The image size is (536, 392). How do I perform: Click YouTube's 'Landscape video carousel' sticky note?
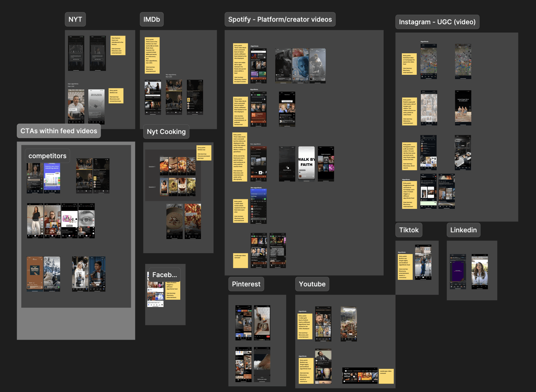386,376
